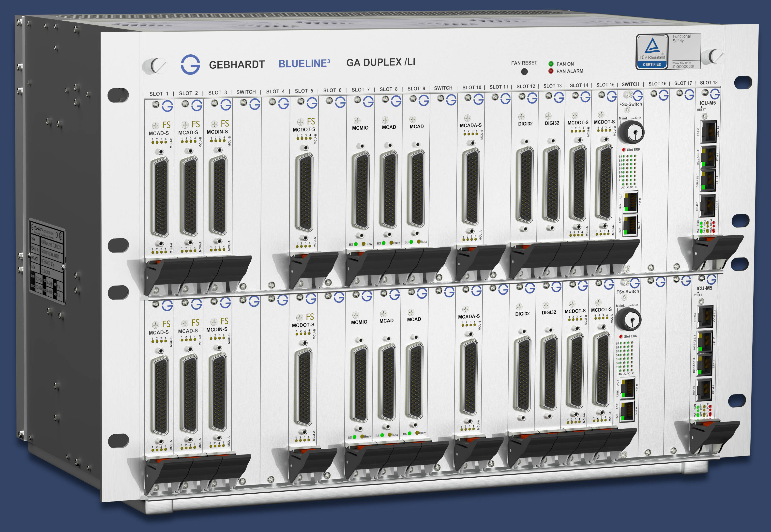This screenshot has height=532, width=771.
Task: Click the Net B port on upper FSx-Switch
Action: point(630,202)
